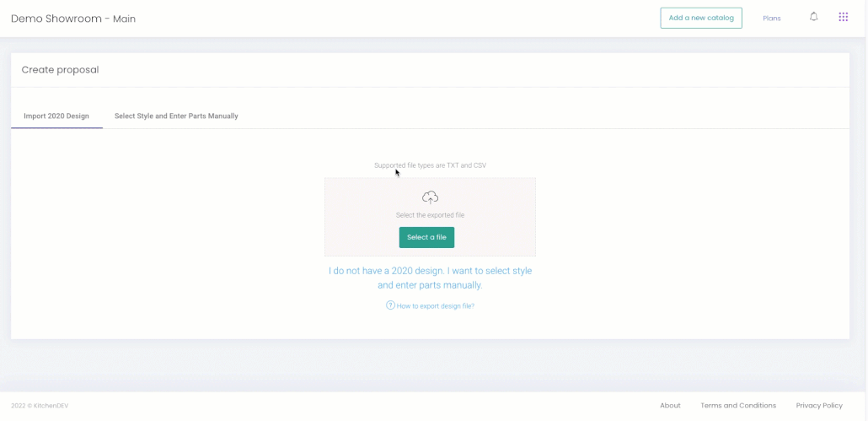The width and height of the screenshot is (868, 421).
Task: Click 'Supported file types are TXT and CSV' text
Action: [430, 165]
